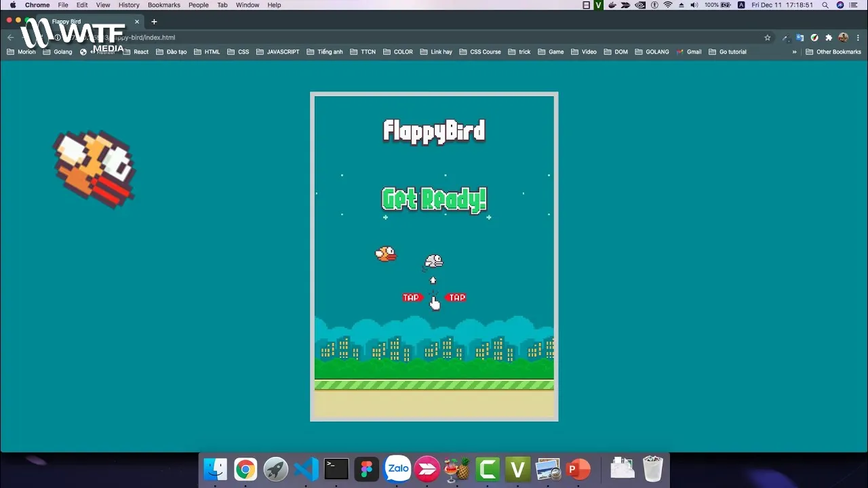Open the CSS bookmarks folder
This screenshot has height=488, width=868.
238,52
